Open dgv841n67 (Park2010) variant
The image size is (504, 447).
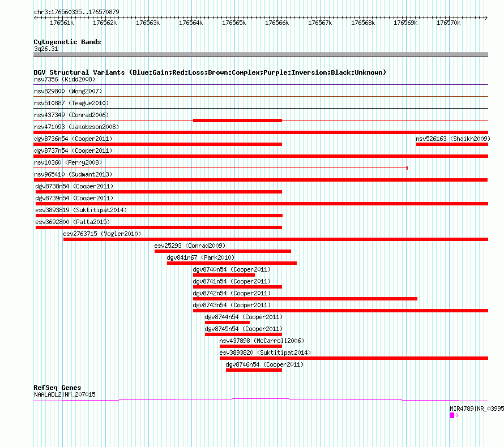click(x=200, y=257)
